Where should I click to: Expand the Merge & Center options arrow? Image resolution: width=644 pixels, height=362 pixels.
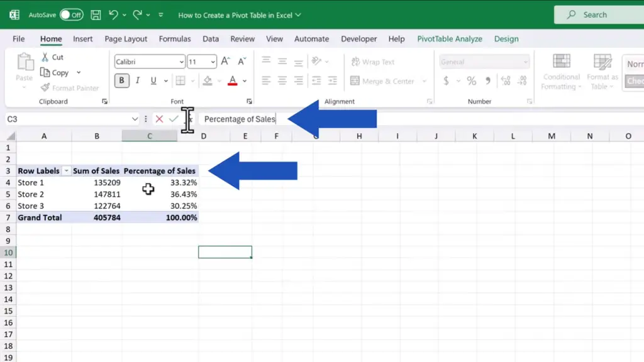point(425,81)
